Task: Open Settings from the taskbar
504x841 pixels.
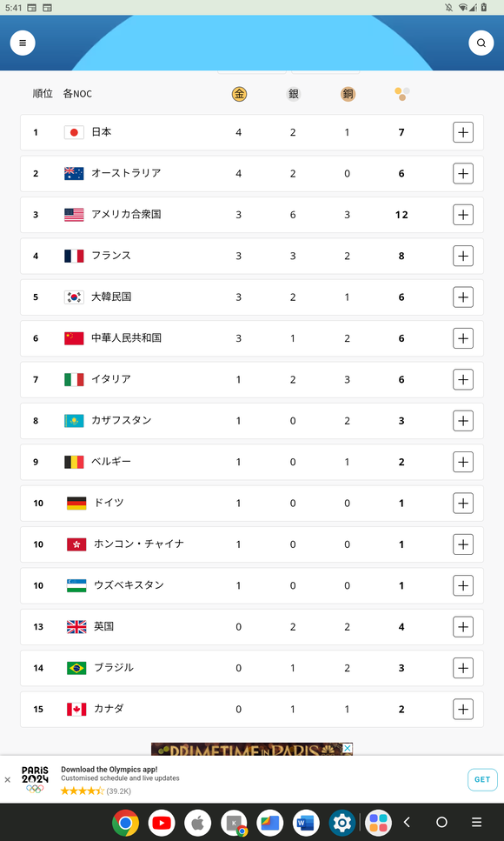Action: 342,822
